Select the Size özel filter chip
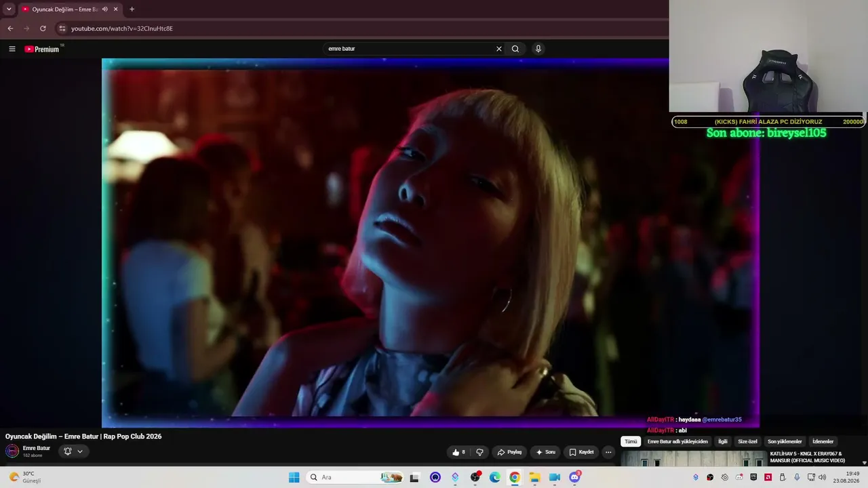Screen dimensions: 868x488 tap(747, 441)
